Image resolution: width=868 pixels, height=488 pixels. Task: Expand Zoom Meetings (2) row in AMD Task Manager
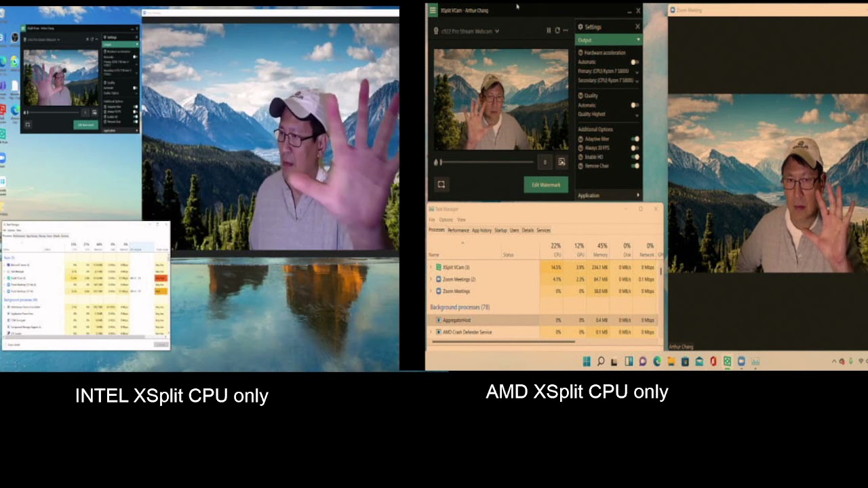pos(431,279)
